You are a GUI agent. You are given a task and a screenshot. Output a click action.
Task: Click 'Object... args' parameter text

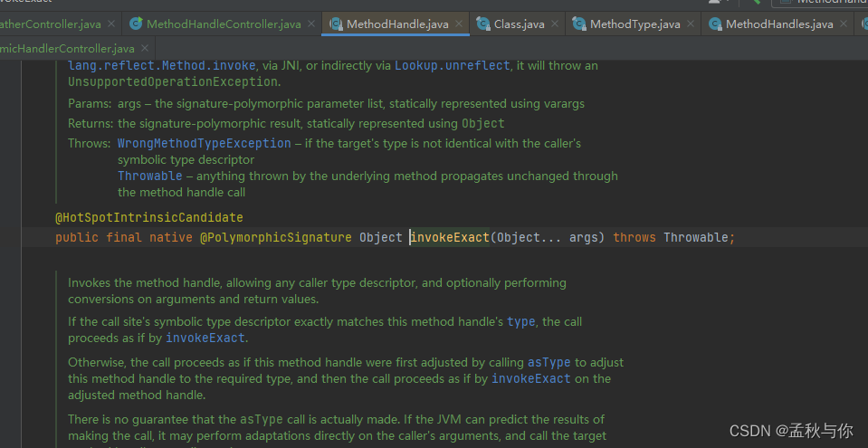[x=547, y=237]
